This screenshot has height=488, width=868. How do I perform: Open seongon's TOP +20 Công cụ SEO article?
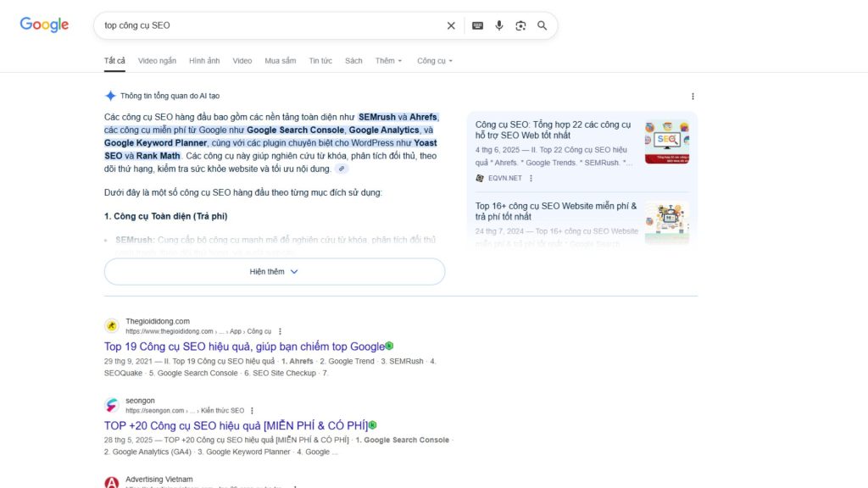[x=235, y=424]
